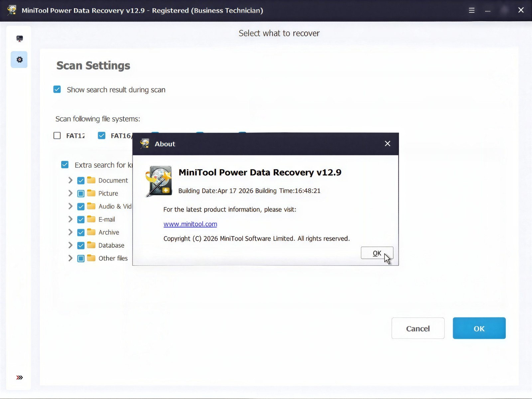The height and width of the screenshot is (399, 532).
Task: Toggle Extra search for known file types
Action: coord(65,165)
